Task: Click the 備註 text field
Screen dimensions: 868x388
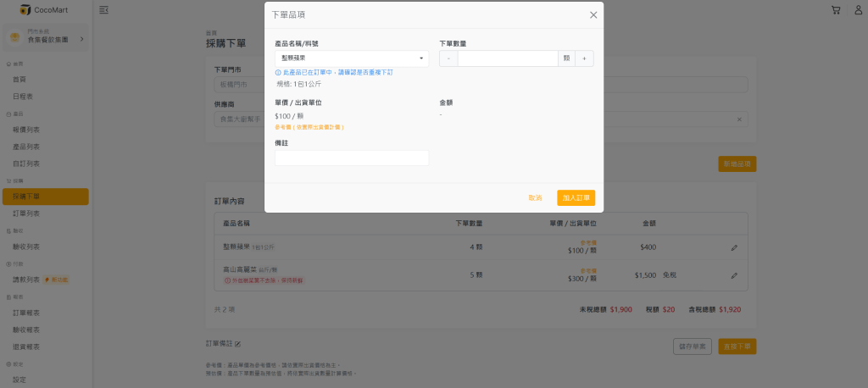Action: pyautogui.click(x=352, y=158)
